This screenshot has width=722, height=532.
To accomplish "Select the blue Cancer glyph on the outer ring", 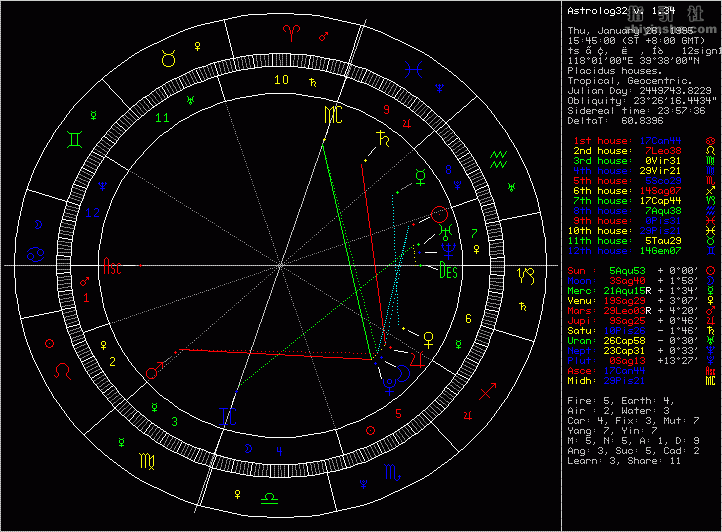I will [35, 254].
